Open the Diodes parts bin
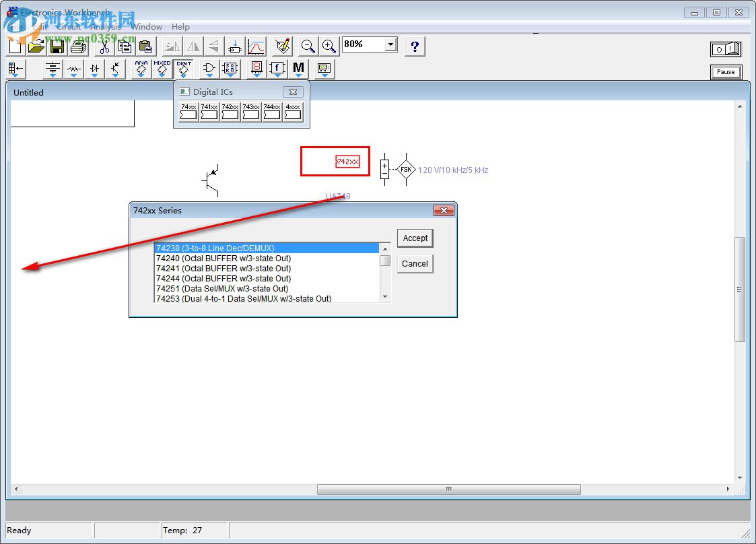Screen dimensions: 756x544 coord(94,69)
